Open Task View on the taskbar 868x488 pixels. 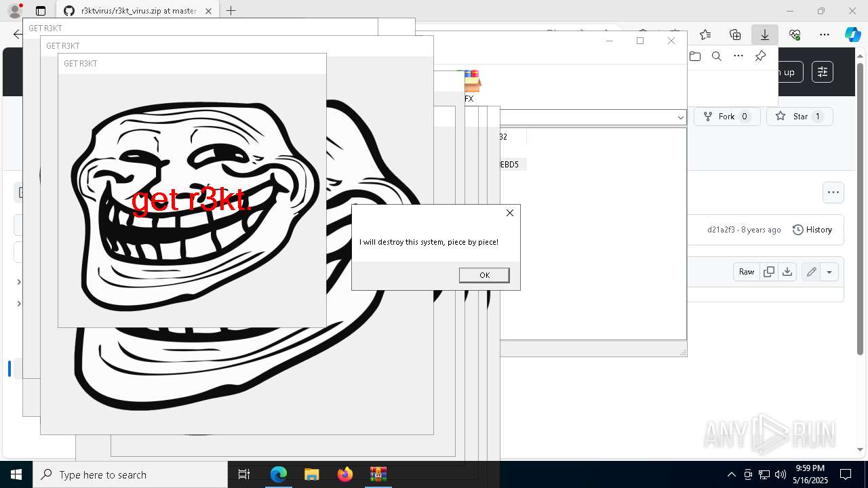pos(244,474)
